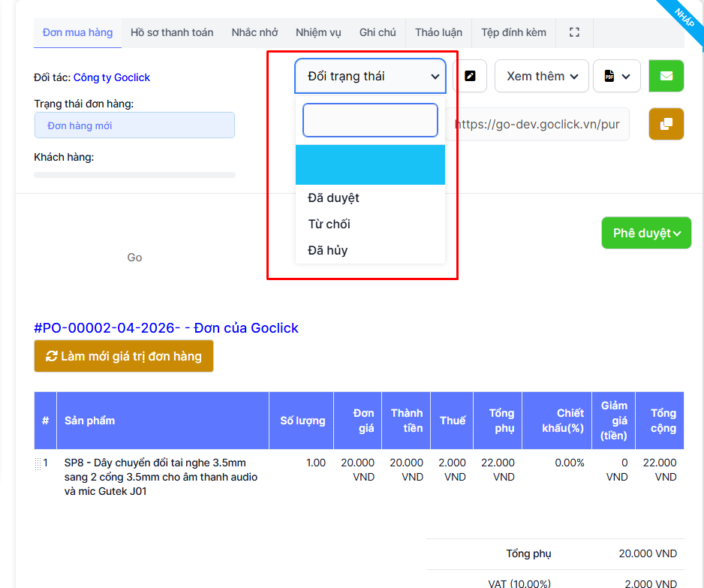Open the Công ty Goclick partner link

(112, 77)
